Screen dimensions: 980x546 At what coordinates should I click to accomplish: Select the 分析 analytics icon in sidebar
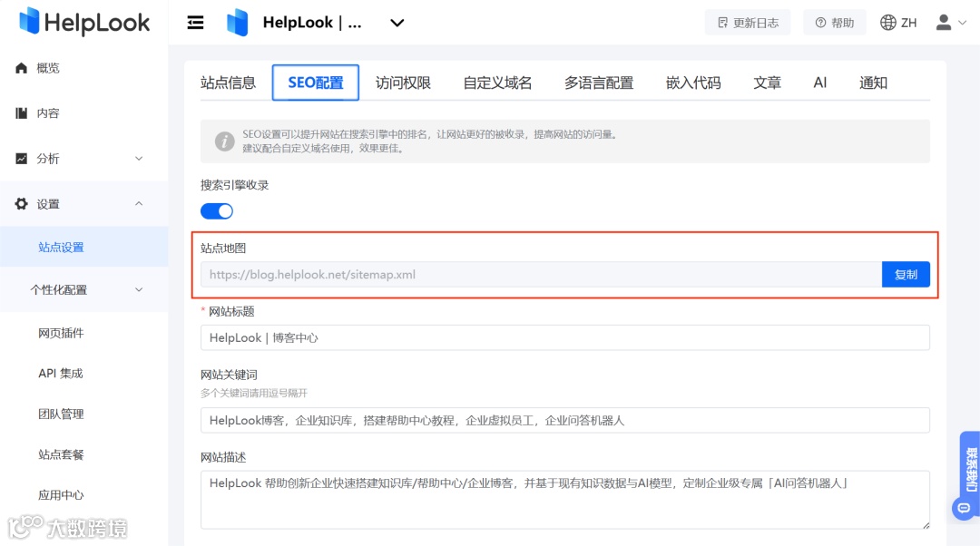coord(21,158)
